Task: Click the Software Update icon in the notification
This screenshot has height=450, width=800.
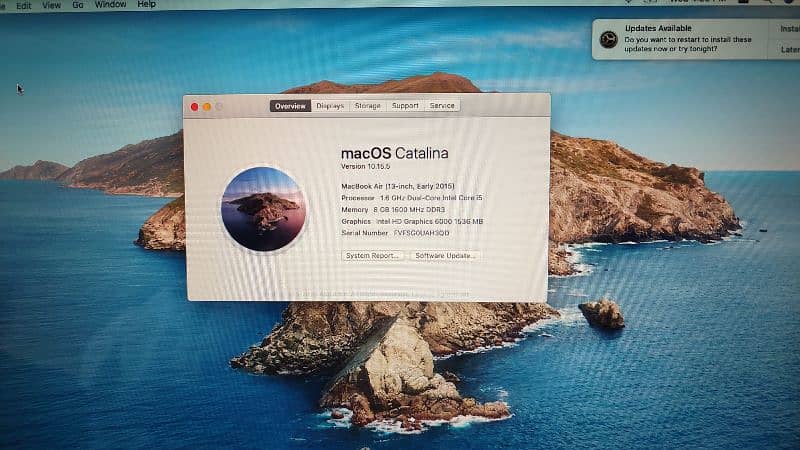Action: click(608, 40)
